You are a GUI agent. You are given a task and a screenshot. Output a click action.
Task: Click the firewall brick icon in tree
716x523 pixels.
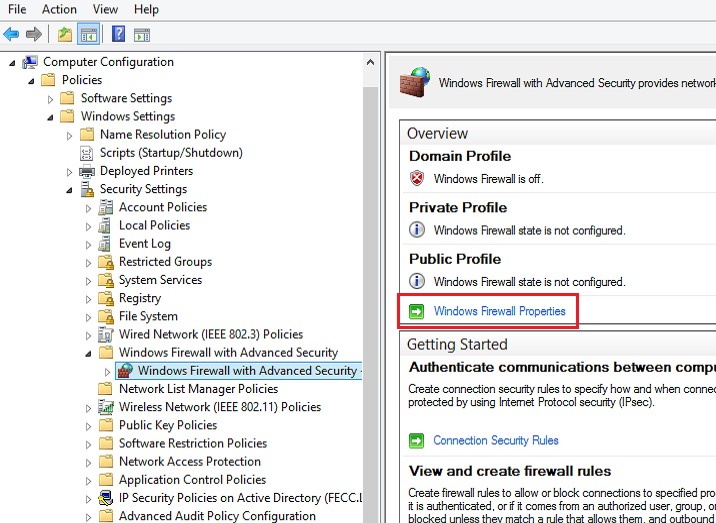[125, 370]
